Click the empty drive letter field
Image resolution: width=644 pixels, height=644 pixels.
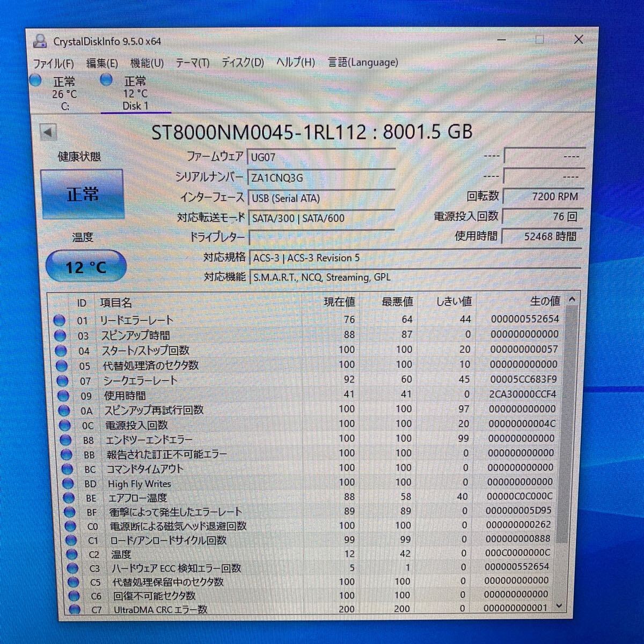click(x=321, y=237)
